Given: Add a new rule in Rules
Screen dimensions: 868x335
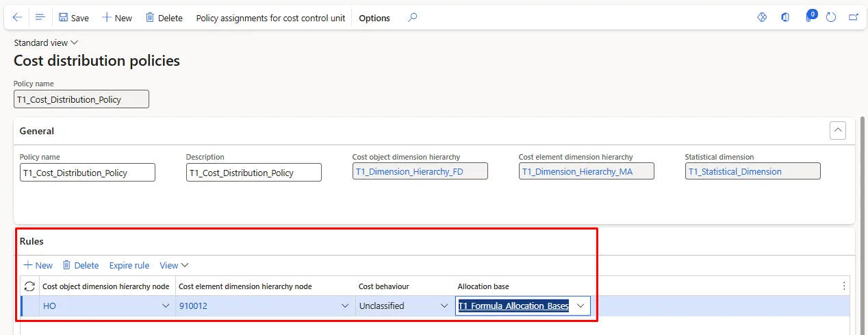Looking at the screenshot, I should coord(38,265).
